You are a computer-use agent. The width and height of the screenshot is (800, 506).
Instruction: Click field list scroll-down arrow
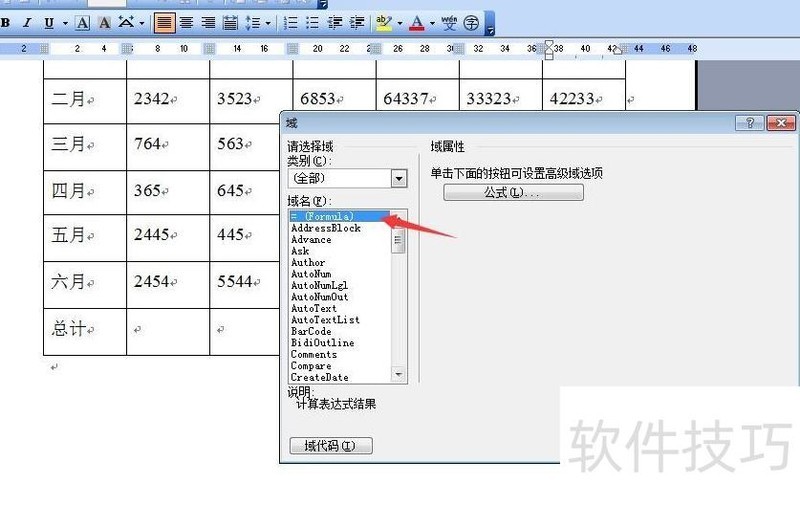398,375
